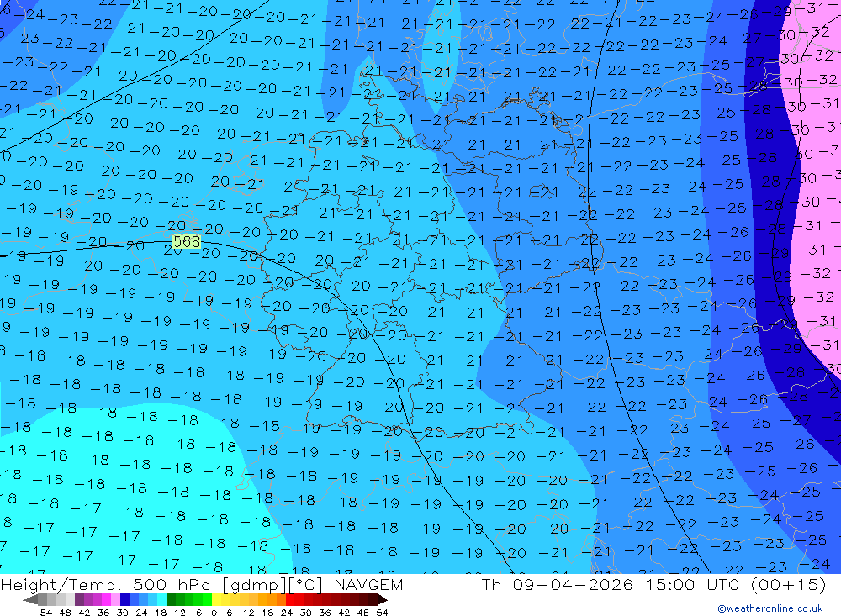Click the cyan legend swatch above -18

click(x=161, y=600)
